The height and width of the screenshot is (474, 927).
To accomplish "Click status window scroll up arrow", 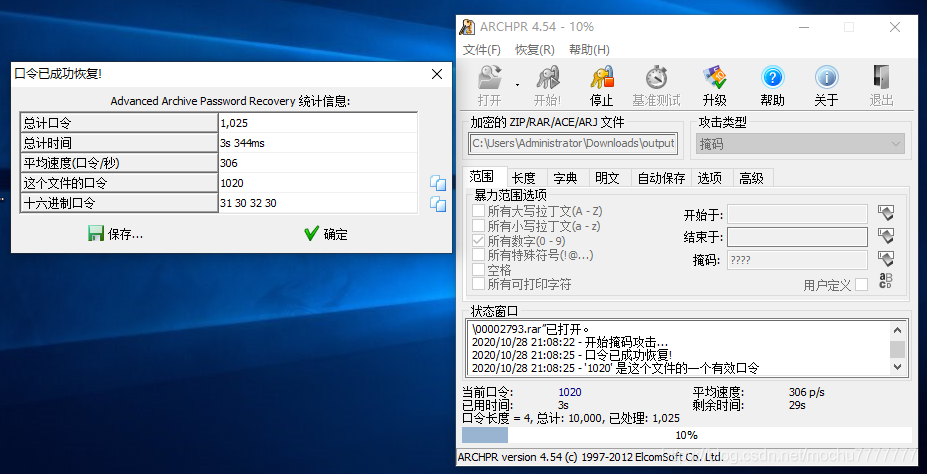I will pyautogui.click(x=897, y=331).
